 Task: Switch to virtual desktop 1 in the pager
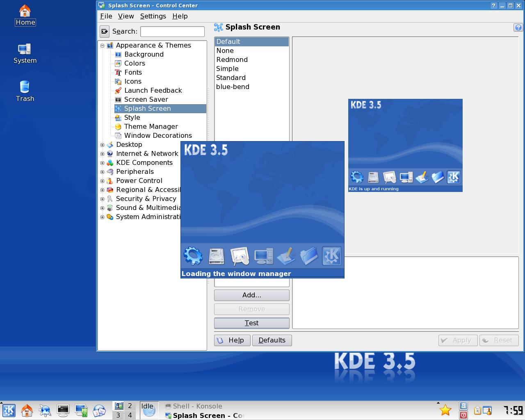pos(119,406)
